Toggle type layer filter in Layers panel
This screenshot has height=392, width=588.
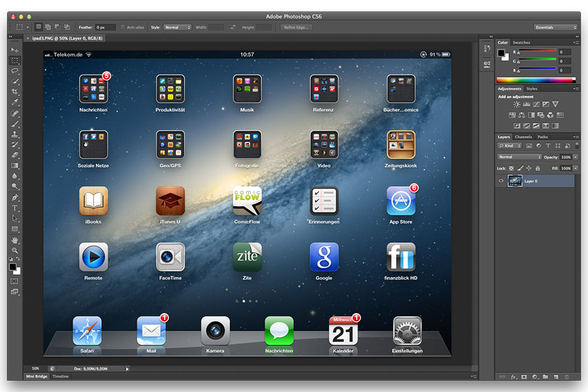point(548,146)
